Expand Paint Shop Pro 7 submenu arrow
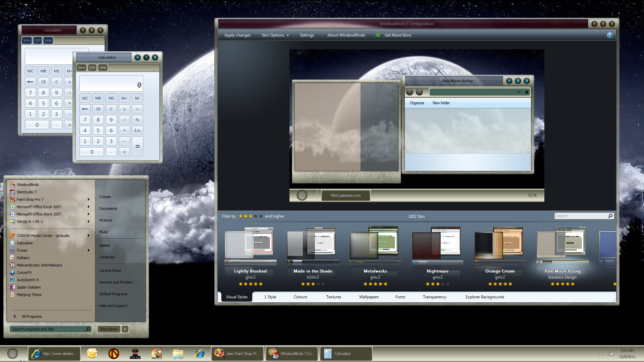This screenshot has width=644, height=362. pos(89,199)
